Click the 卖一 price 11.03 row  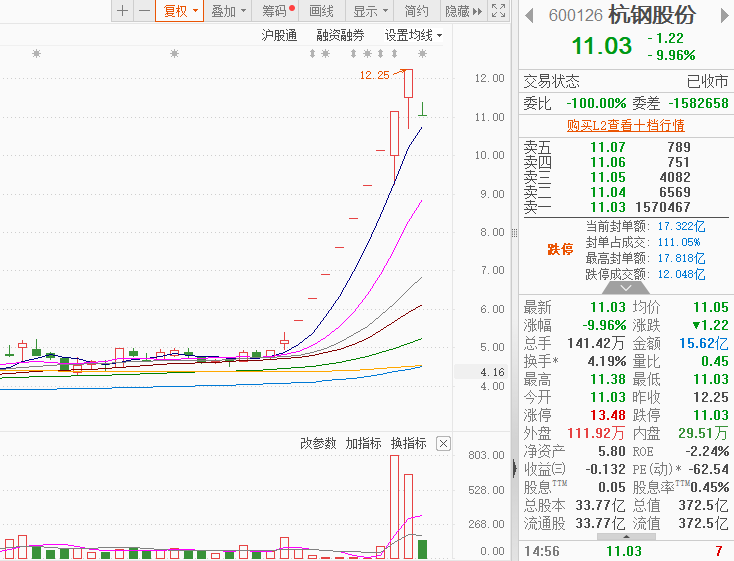[x=625, y=207]
